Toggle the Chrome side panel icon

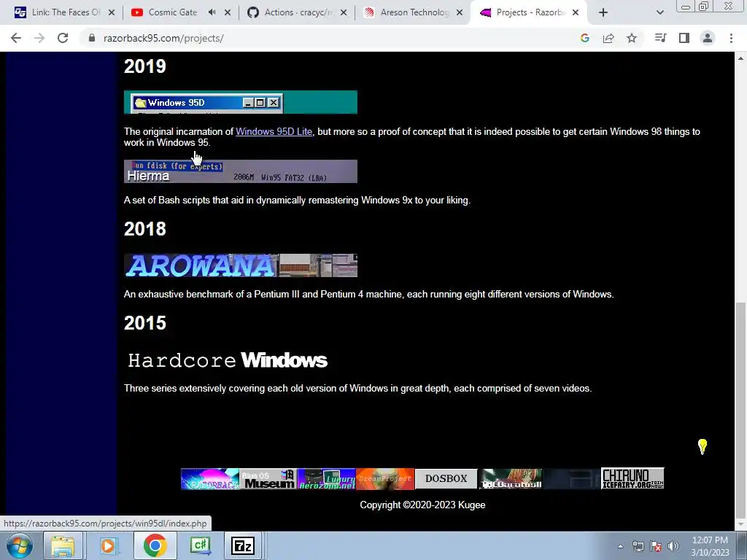pos(684,38)
